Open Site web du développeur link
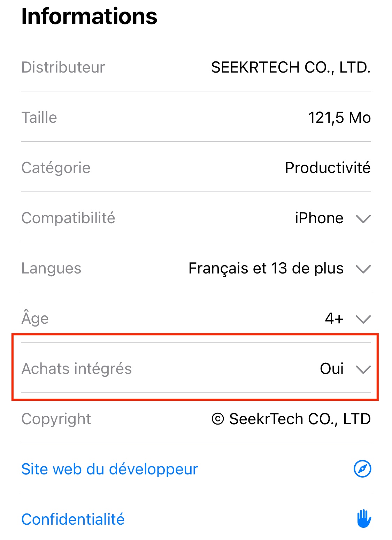Image resolution: width=392 pixels, height=540 pixels. click(x=109, y=469)
